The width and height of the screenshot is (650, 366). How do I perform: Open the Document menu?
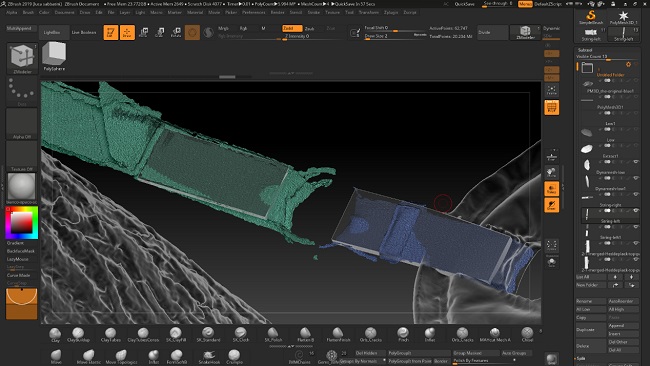click(65, 12)
